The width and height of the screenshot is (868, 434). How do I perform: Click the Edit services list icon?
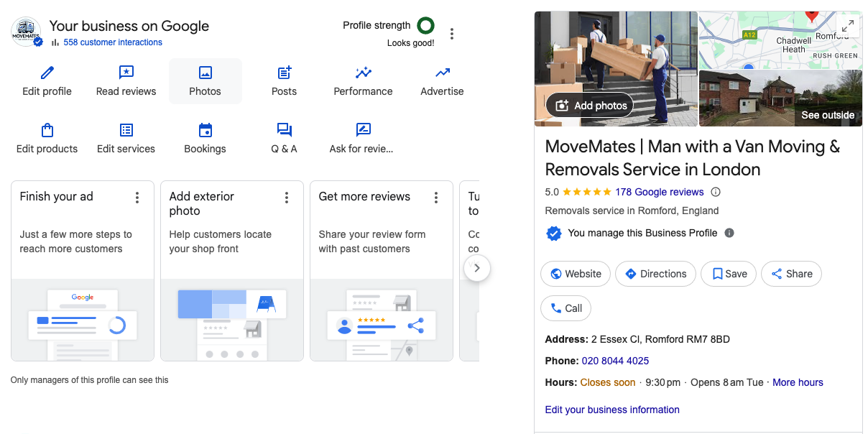point(126,130)
